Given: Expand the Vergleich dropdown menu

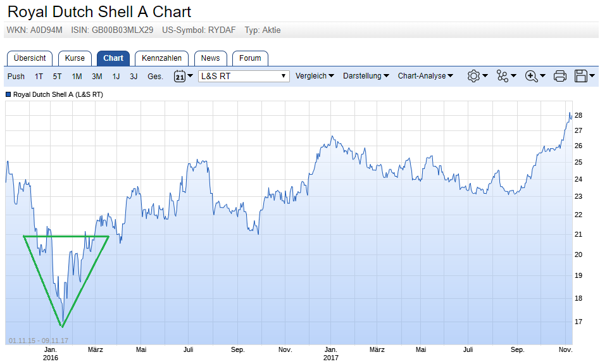Looking at the screenshot, I should (315, 76).
